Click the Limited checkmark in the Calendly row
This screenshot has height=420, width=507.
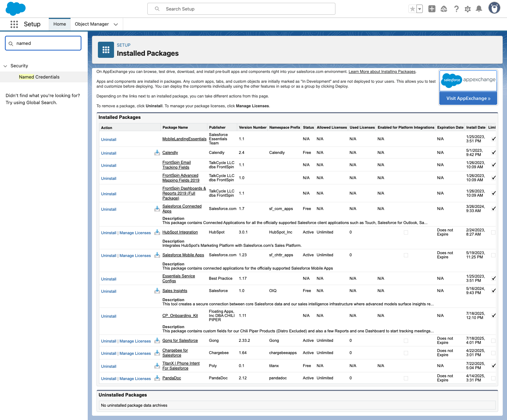point(494,153)
